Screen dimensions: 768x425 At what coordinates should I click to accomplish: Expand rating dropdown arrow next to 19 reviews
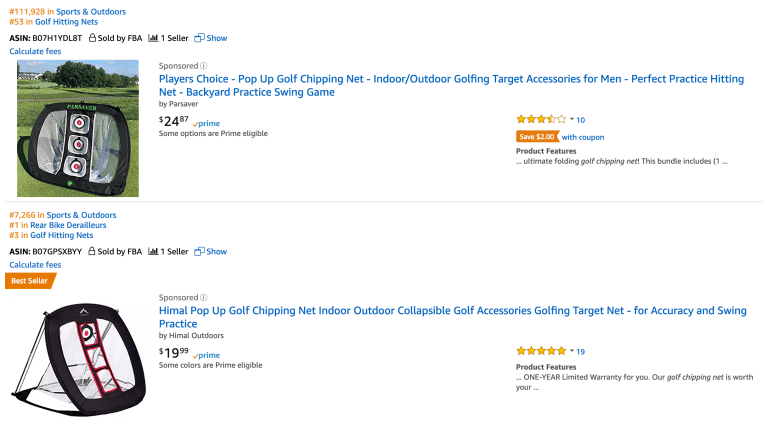click(572, 351)
